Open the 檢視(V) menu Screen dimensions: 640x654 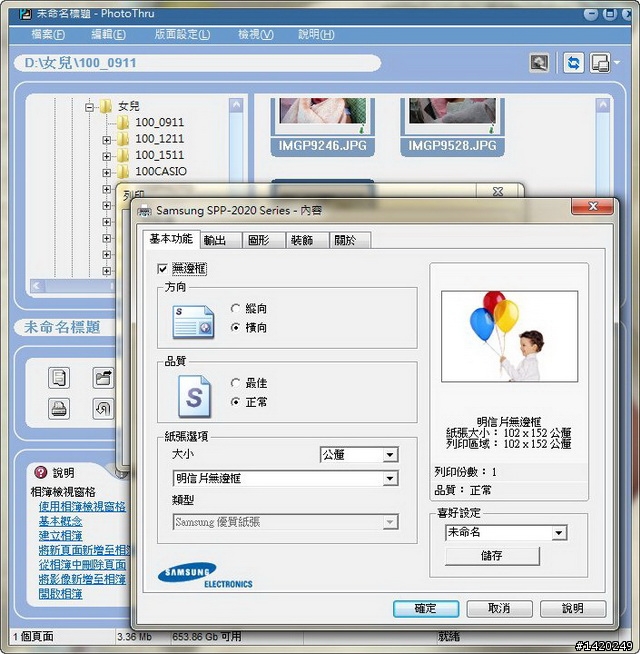pos(256,34)
